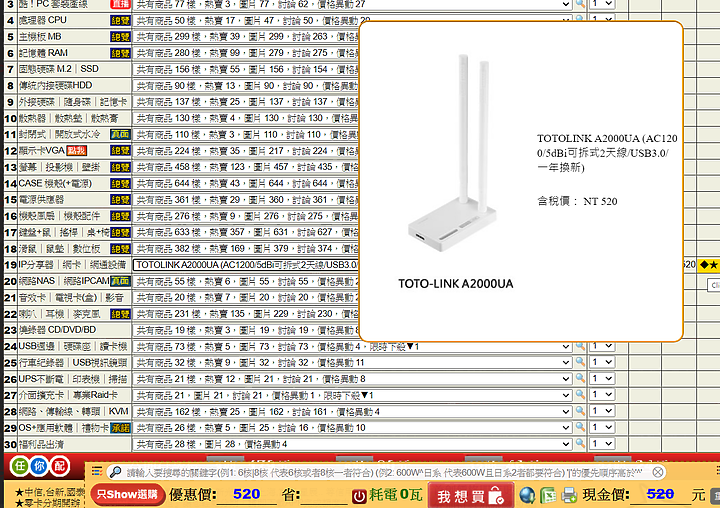Viewport: 720px width, 508px height.
Task: Open product dropdown for UPS不斷電 row 26
Action: click(x=352, y=379)
